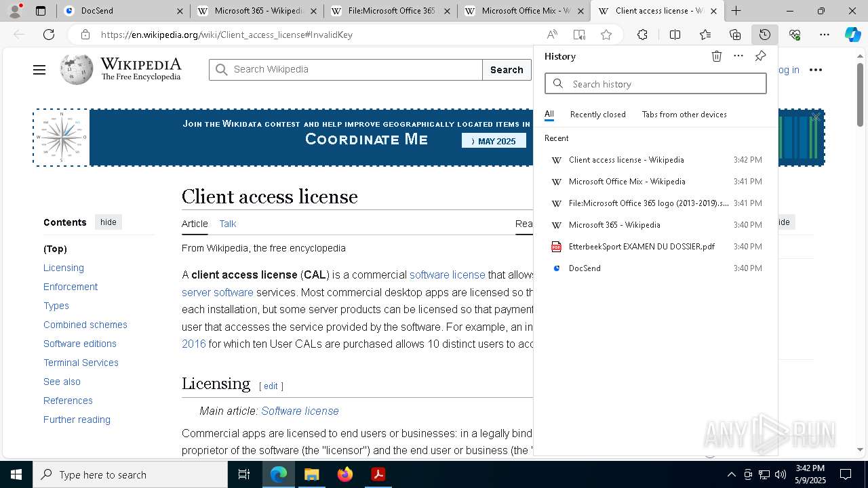The image size is (868, 488).
Task: Click the Wikipedia Search button
Action: click(507, 70)
